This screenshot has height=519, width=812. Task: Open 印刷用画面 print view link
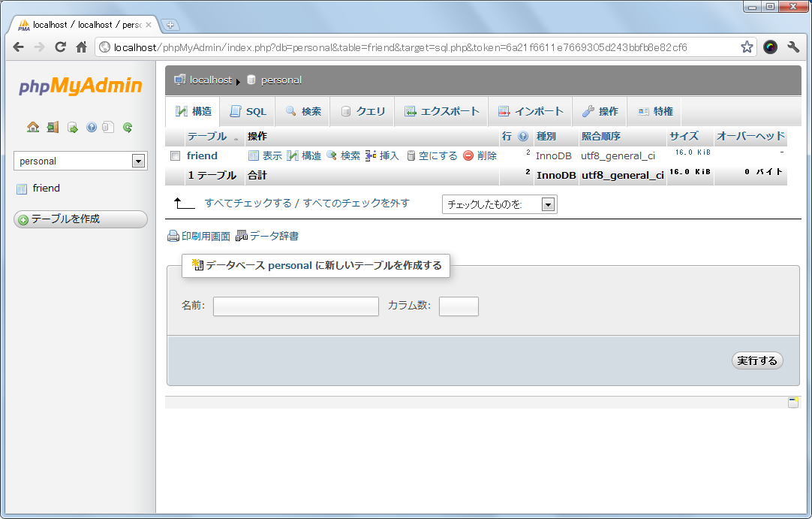pos(199,237)
